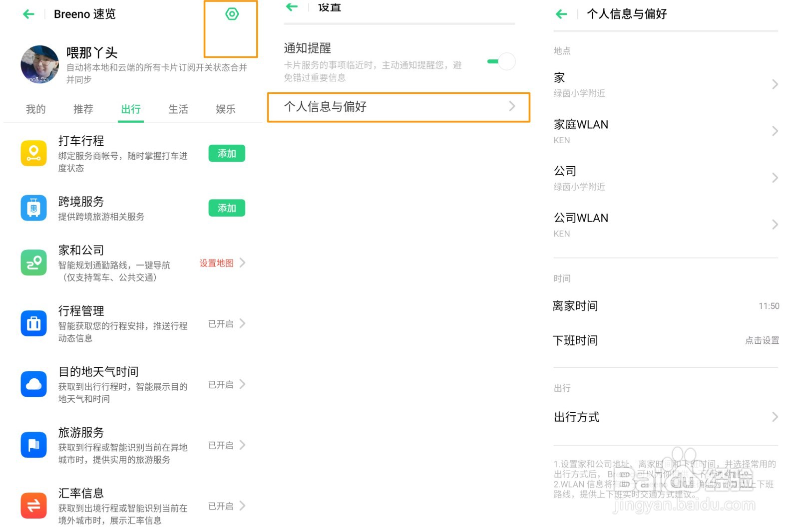Viewport: 799px width, 532px height.
Task: Click the 添加 button for 打车行程
Action: pos(226,153)
